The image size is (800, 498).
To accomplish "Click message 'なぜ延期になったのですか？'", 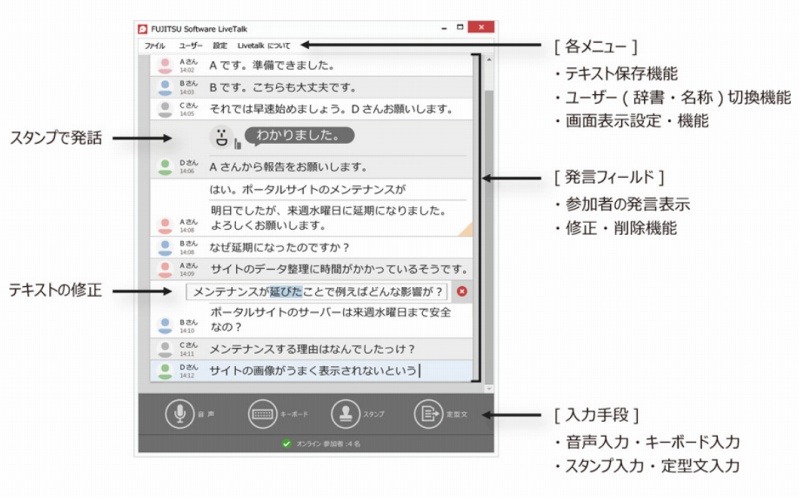I will point(280,247).
